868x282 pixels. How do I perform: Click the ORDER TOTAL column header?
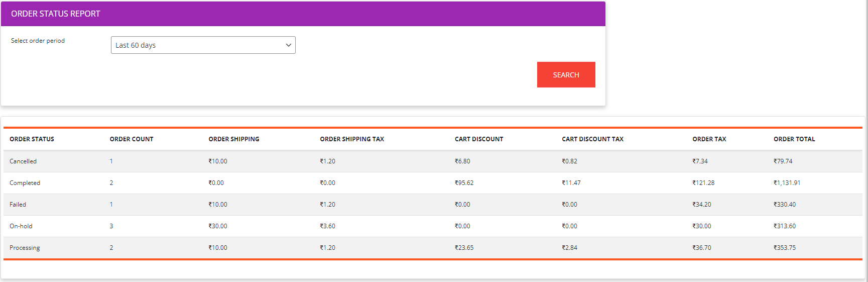(x=794, y=139)
